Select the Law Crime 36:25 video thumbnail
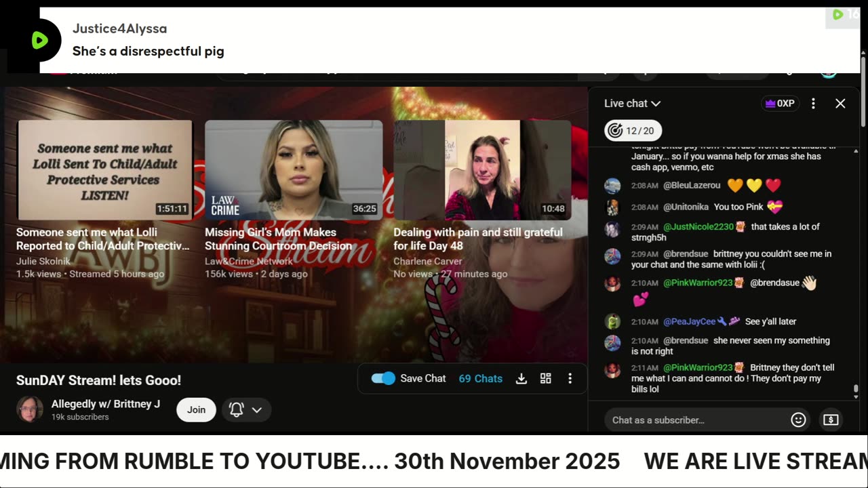This screenshot has width=868, height=488. (294, 169)
